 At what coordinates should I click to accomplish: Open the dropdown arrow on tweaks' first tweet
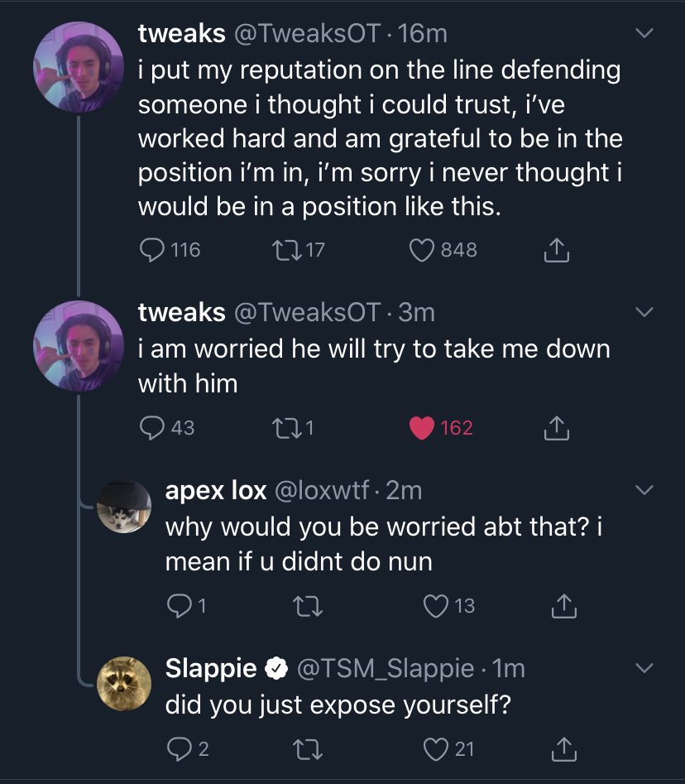click(644, 34)
